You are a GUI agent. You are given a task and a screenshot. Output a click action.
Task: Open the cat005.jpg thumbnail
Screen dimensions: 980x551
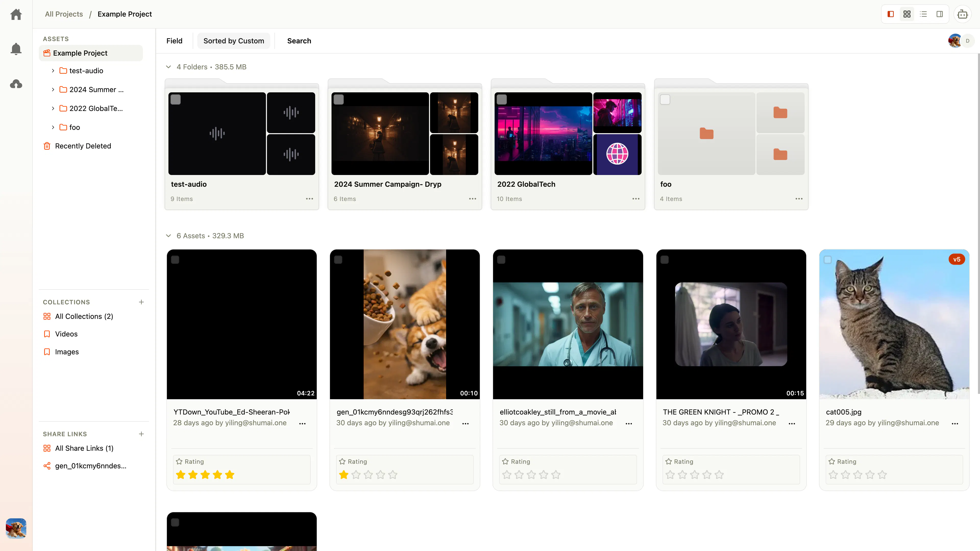point(894,324)
